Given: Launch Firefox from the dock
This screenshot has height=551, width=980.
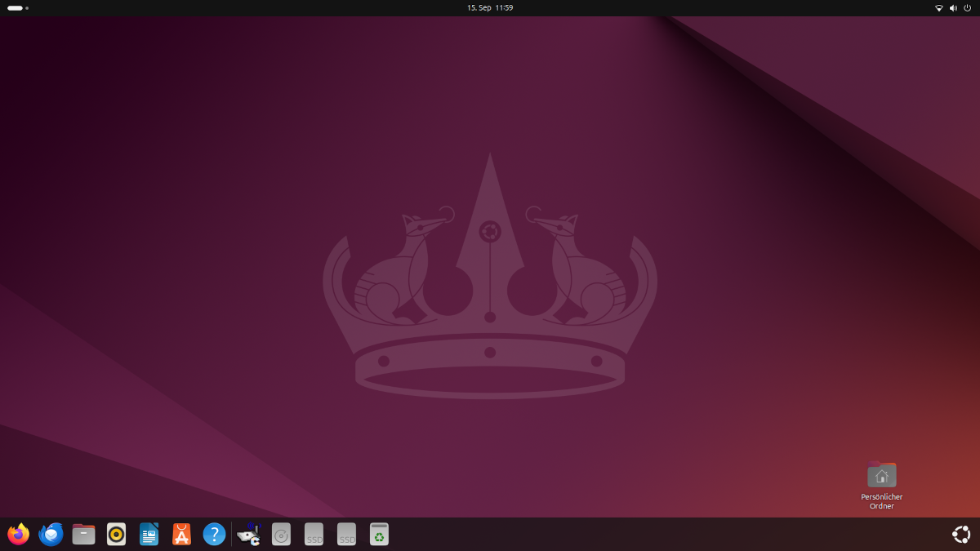Looking at the screenshot, I should (x=18, y=535).
